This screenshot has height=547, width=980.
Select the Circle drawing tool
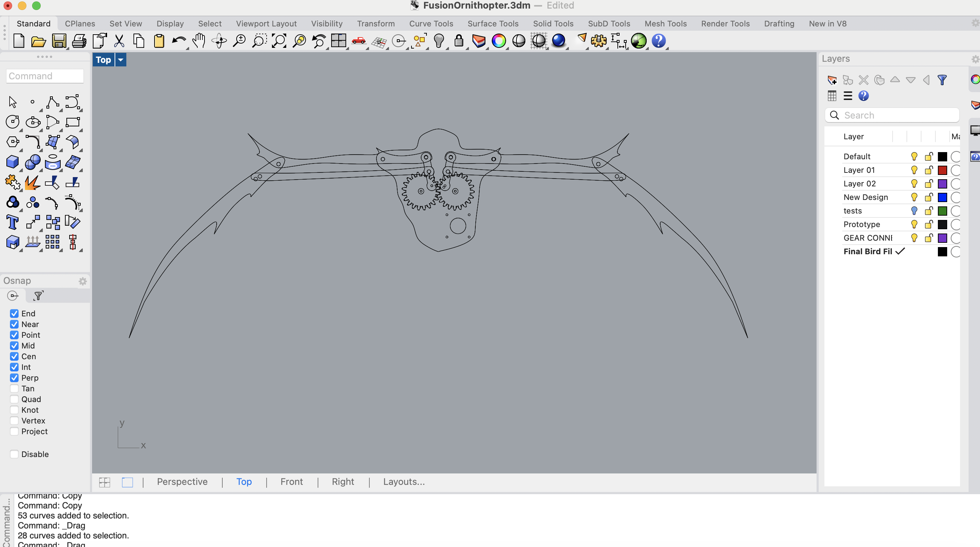click(12, 122)
